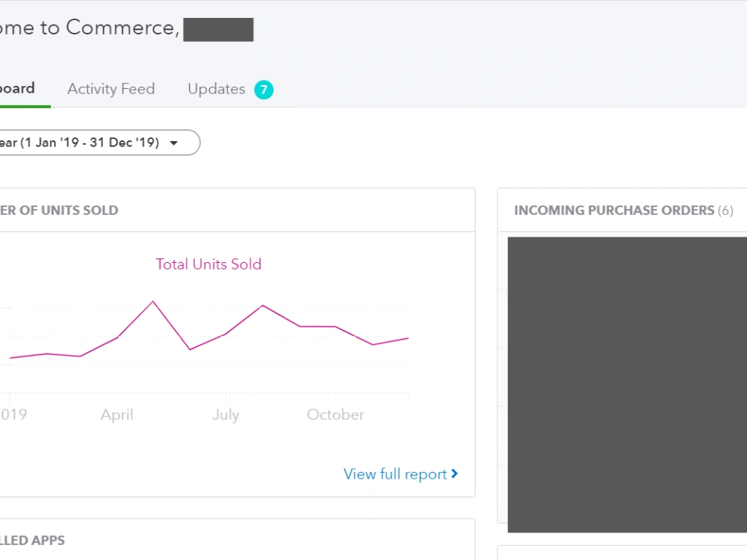
Task: Click the Installed Apps panel header
Action: 32,541
